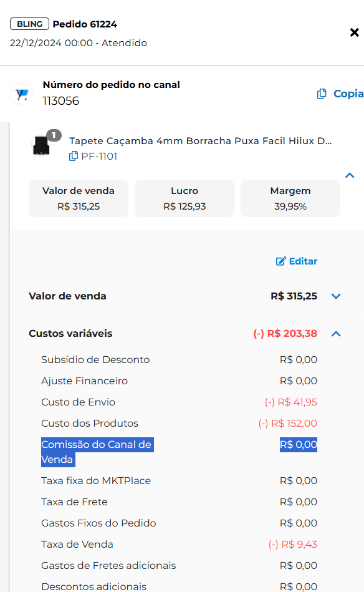Click the product title Tapete Caçamba
This screenshot has height=592, width=364.
(200, 141)
